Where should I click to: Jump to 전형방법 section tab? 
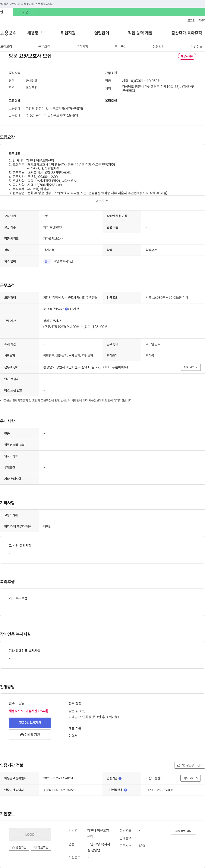coord(158,47)
